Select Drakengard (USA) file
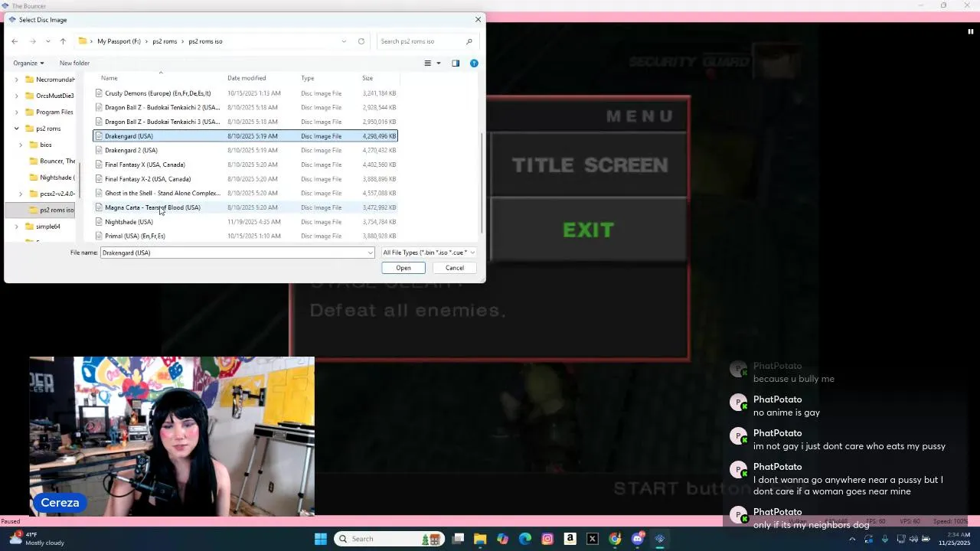The width and height of the screenshot is (980, 551). click(x=245, y=136)
